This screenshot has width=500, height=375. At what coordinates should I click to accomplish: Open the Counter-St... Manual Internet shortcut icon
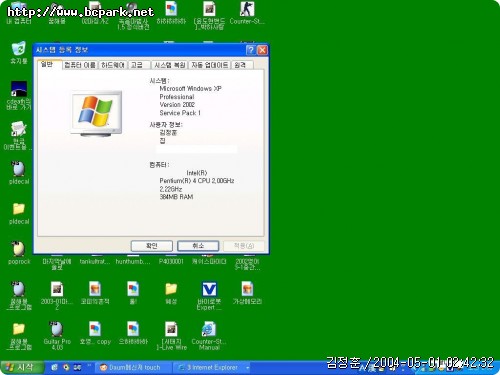[x=209, y=329]
